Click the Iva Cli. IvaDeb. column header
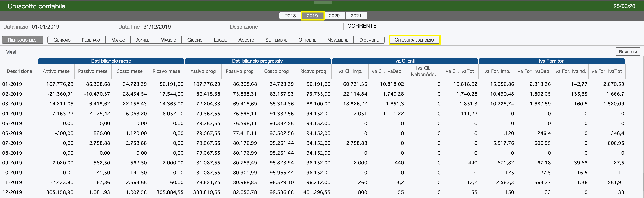 click(386, 71)
